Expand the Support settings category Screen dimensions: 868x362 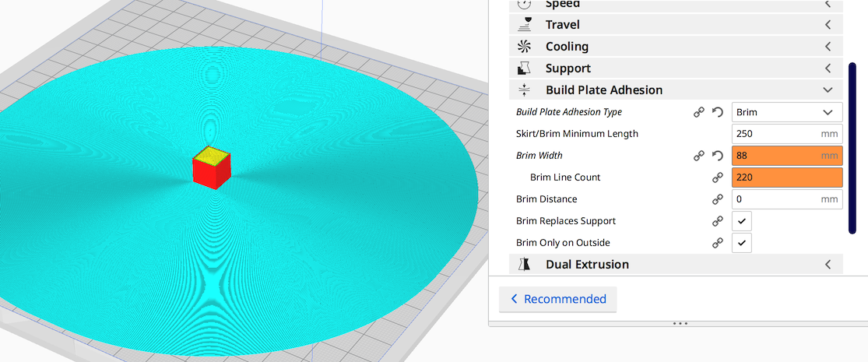676,68
